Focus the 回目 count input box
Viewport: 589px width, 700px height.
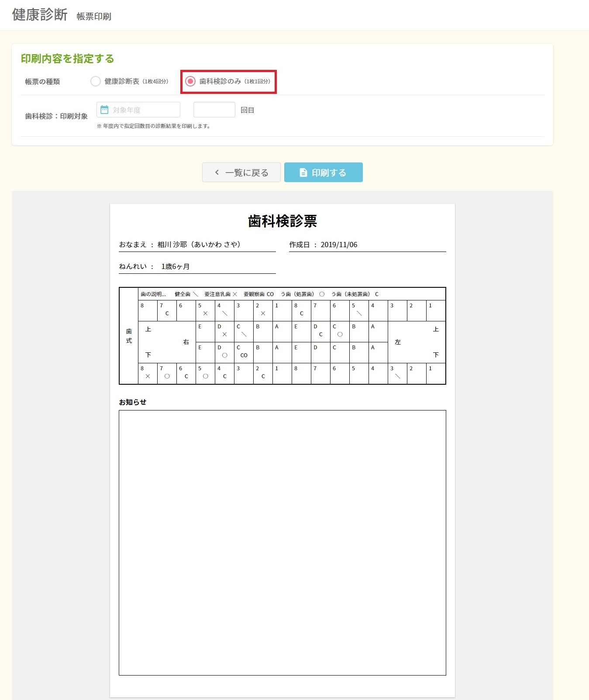(x=214, y=110)
